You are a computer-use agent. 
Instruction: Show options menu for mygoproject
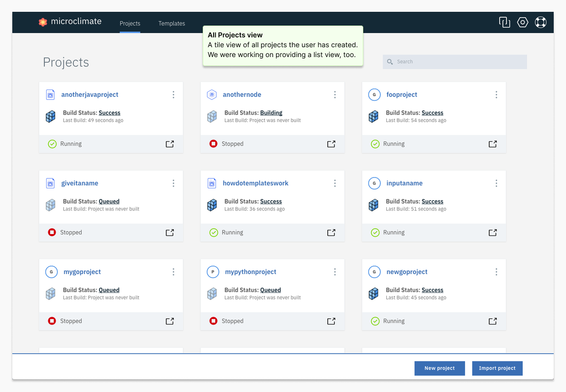coord(173,272)
